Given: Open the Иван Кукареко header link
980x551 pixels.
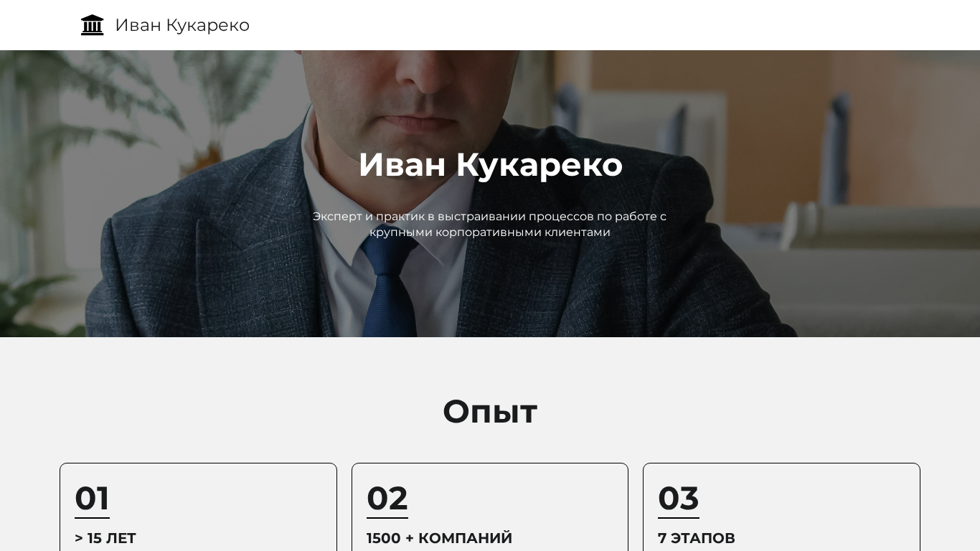Looking at the screenshot, I should point(182,25).
